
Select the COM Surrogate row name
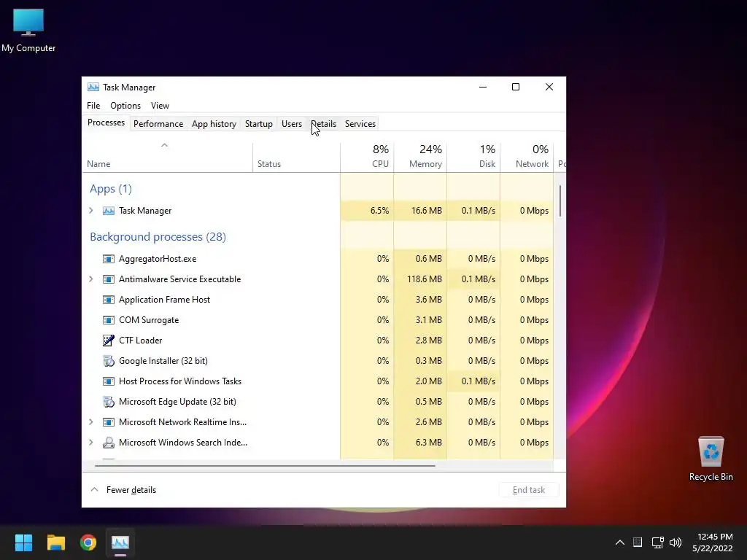pos(149,320)
